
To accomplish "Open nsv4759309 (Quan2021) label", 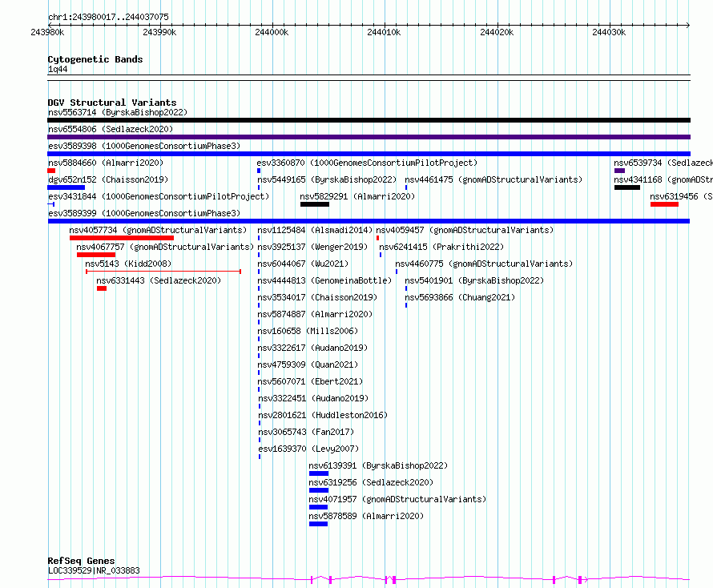I will coord(308,364).
